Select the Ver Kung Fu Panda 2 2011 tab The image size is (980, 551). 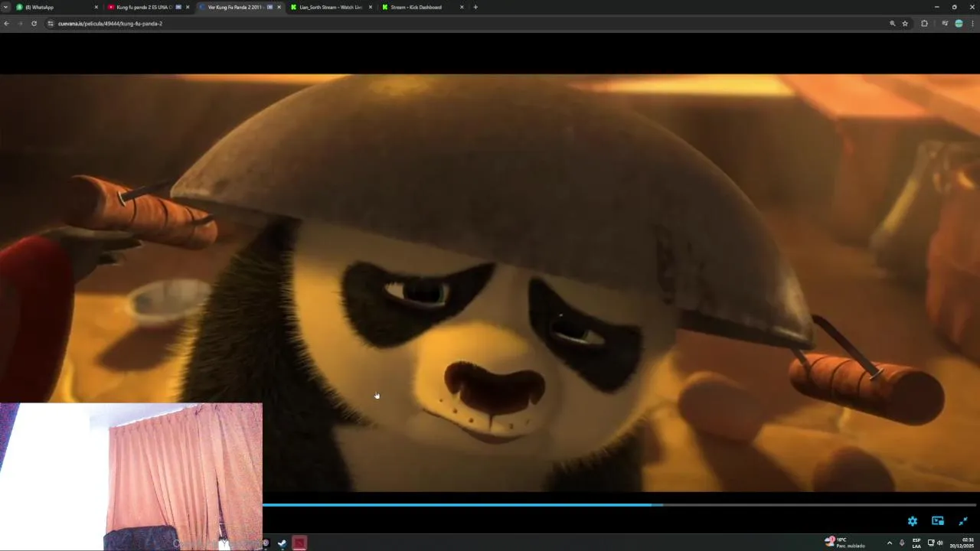click(x=240, y=7)
